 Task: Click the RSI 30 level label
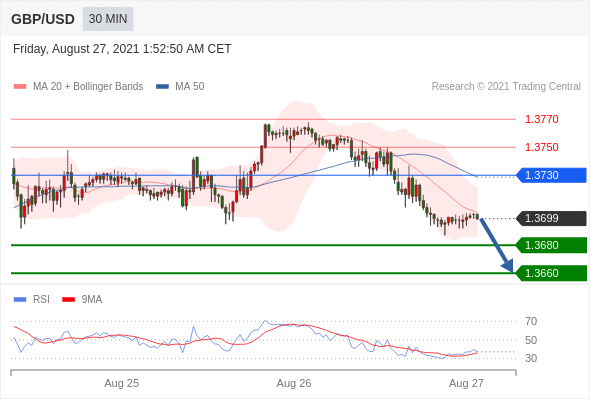tap(531, 358)
